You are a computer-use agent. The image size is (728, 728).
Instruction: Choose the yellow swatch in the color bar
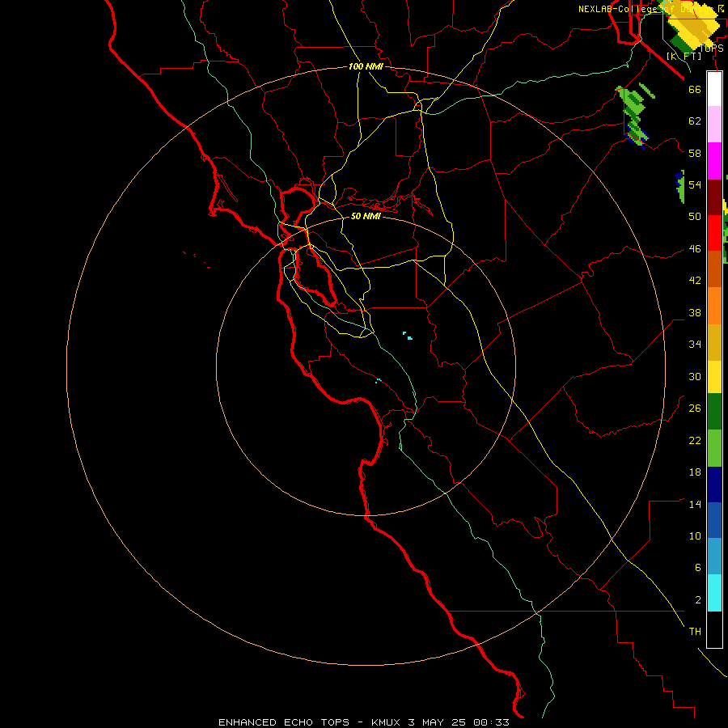714,376
